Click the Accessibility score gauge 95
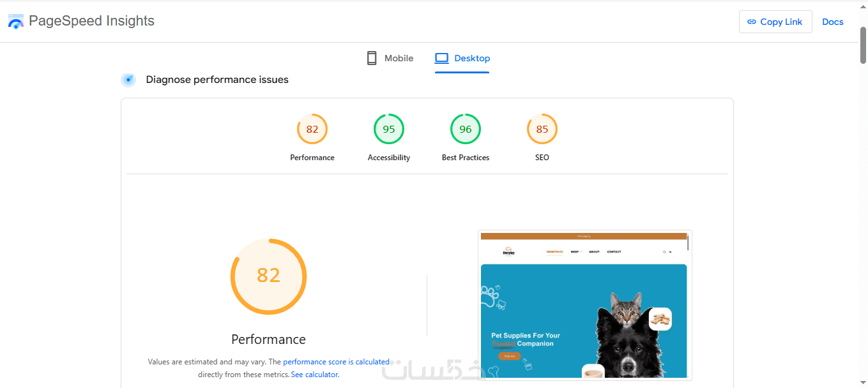The height and width of the screenshot is (388, 868). click(x=389, y=129)
